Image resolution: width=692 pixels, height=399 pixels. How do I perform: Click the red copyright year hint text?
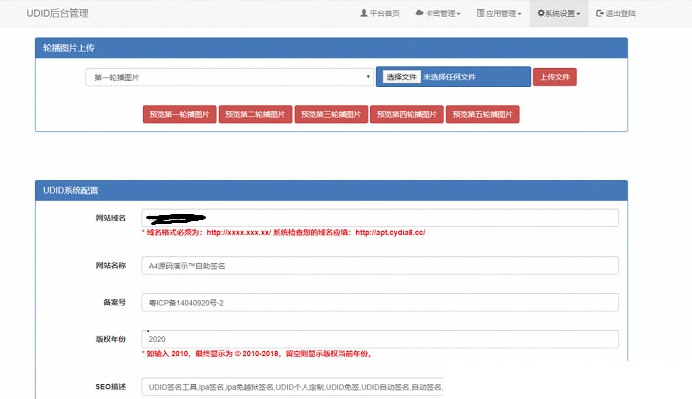click(257, 354)
